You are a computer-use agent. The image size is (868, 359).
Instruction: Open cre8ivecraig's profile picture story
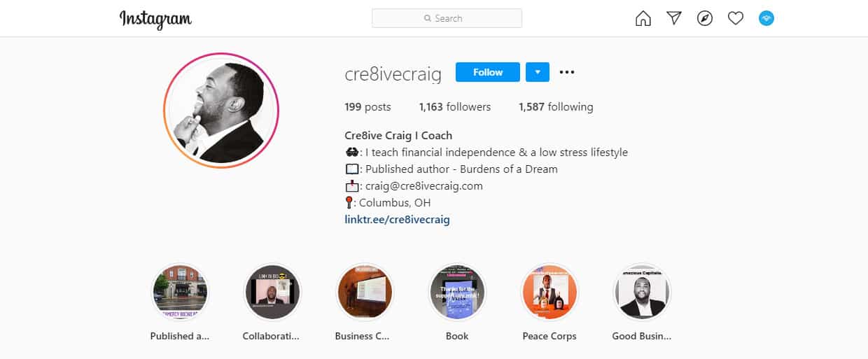221,111
